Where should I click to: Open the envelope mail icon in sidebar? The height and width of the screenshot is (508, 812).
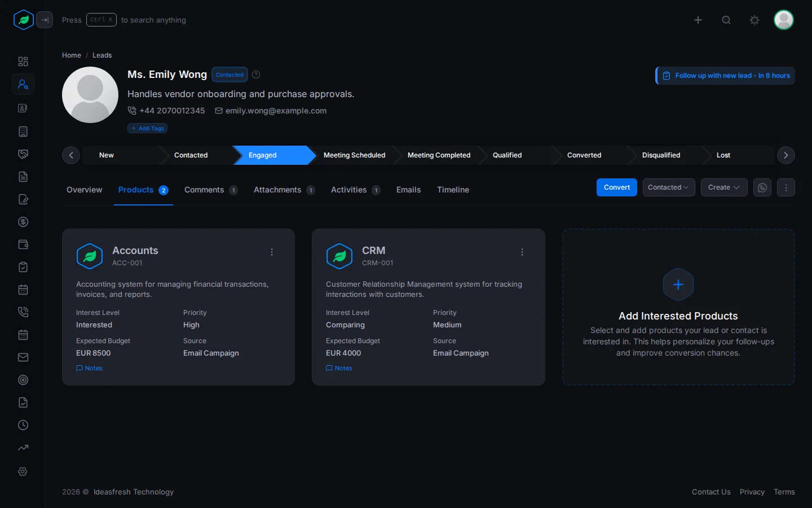(x=23, y=357)
